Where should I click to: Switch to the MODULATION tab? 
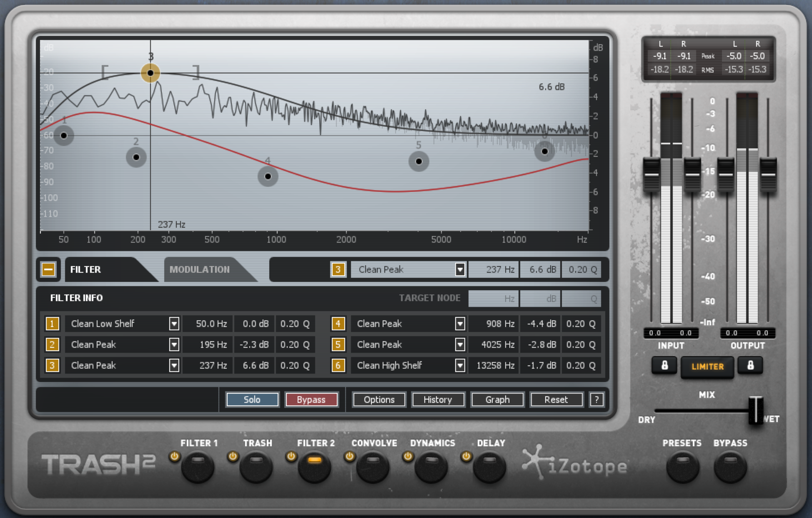click(204, 269)
